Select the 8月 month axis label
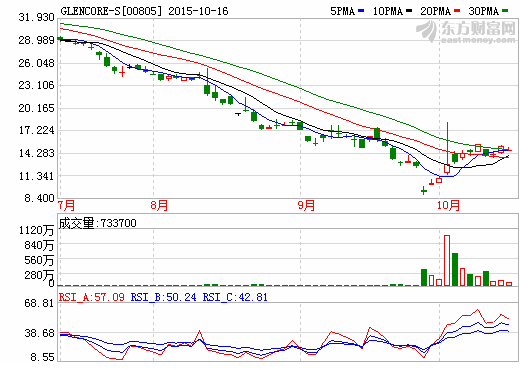 [x=159, y=205]
